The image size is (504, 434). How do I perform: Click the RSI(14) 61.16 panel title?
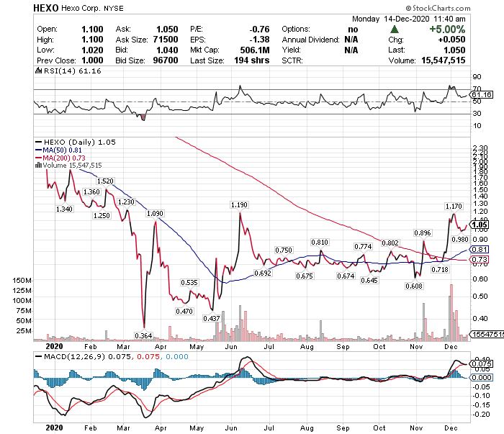(x=72, y=71)
